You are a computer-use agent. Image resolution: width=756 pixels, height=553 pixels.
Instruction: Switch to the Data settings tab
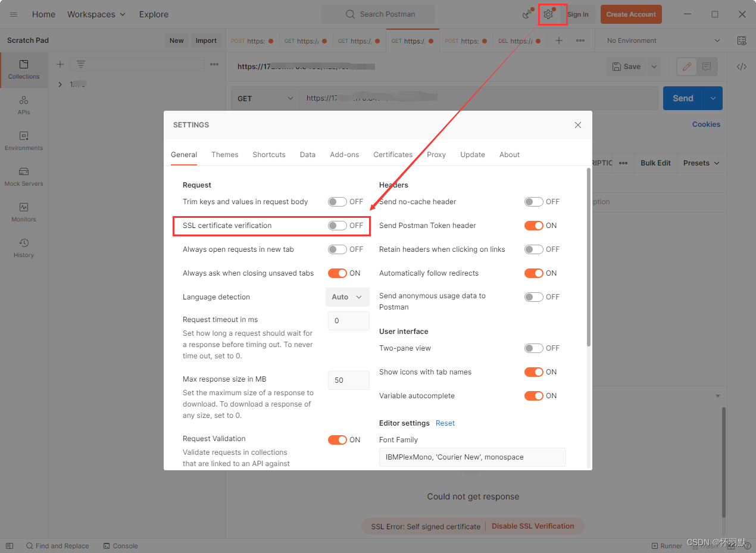308,155
